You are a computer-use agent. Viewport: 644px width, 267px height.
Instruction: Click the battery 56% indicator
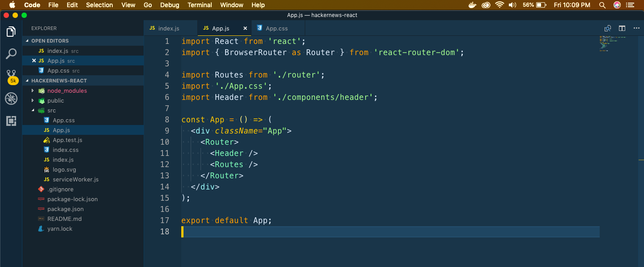click(534, 5)
